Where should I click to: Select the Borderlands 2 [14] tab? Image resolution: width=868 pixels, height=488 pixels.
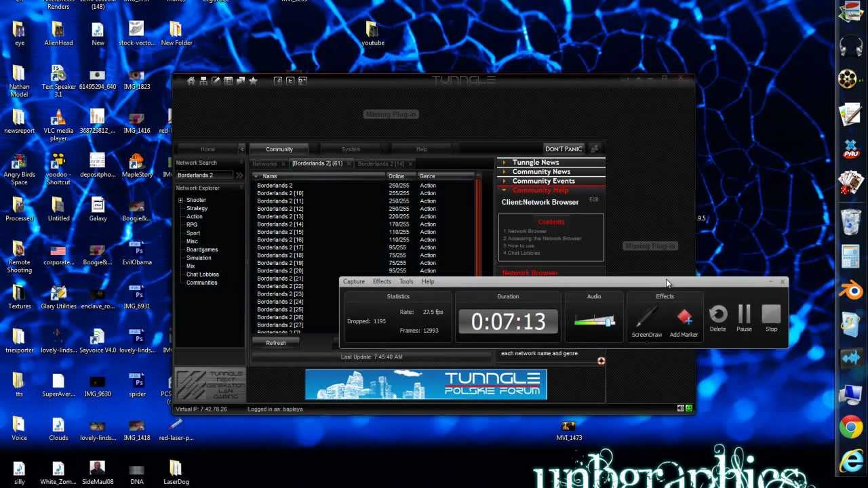point(380,164)
